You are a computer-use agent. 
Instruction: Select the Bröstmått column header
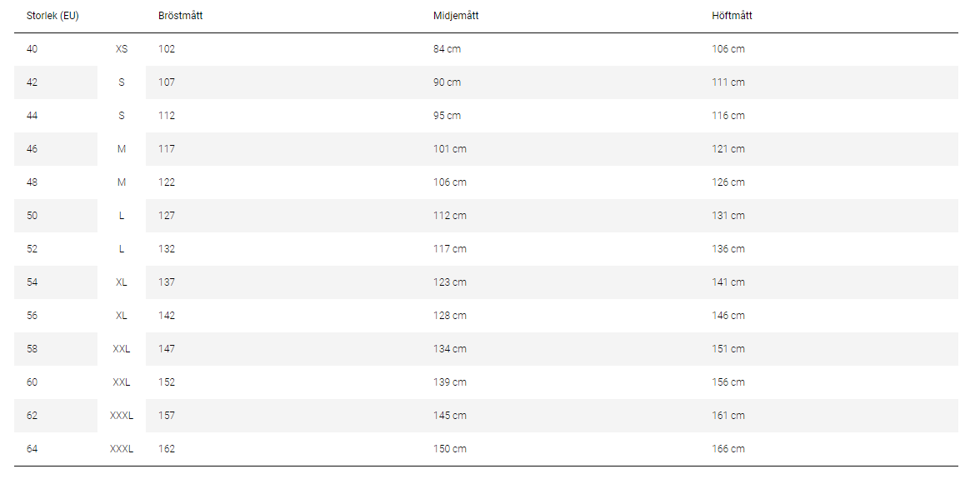(181, 16)
